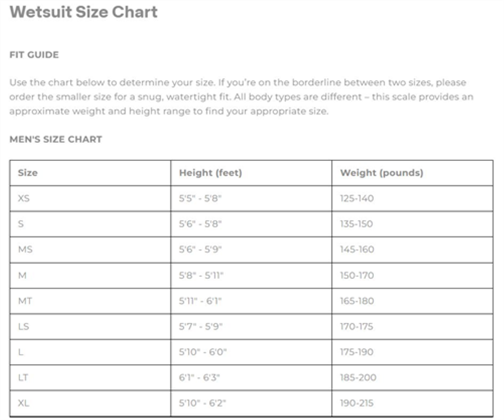The height and width of the screenshot is (420, 504).
Task: Click the 135-150 weight cell
Action: 356,224
